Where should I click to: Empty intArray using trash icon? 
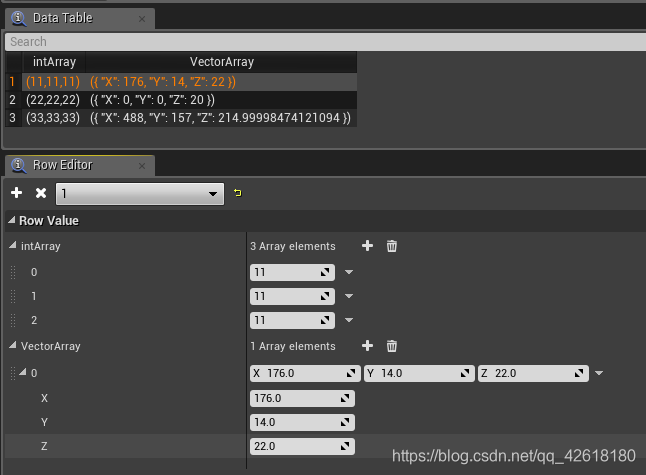391,246
